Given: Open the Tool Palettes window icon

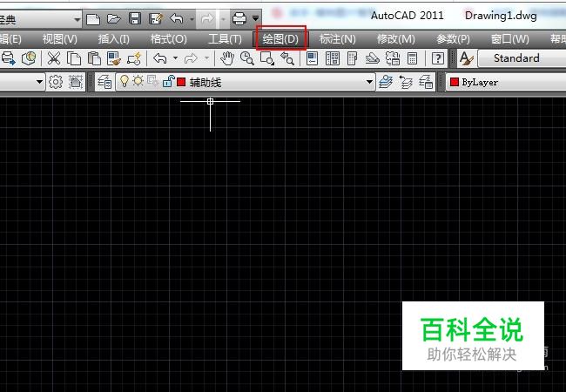Looking at the screenshot, I should click(x=353, y=58).
